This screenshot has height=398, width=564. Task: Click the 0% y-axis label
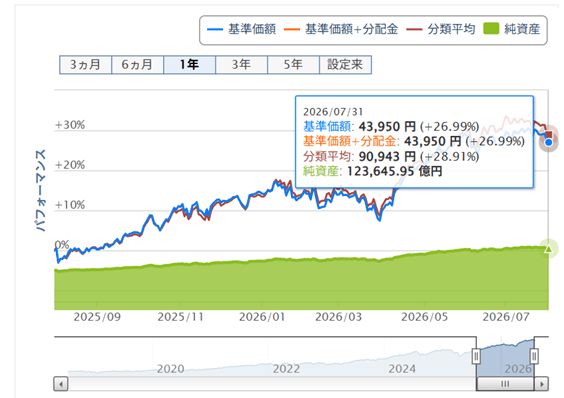(x=62, y=245)
